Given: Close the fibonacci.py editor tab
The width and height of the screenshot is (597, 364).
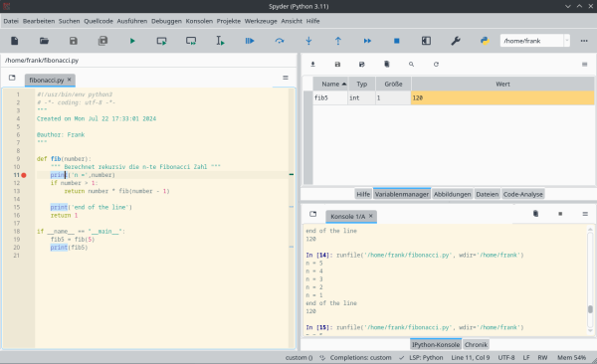Looking at the screenshot, I should coord(70,80).
